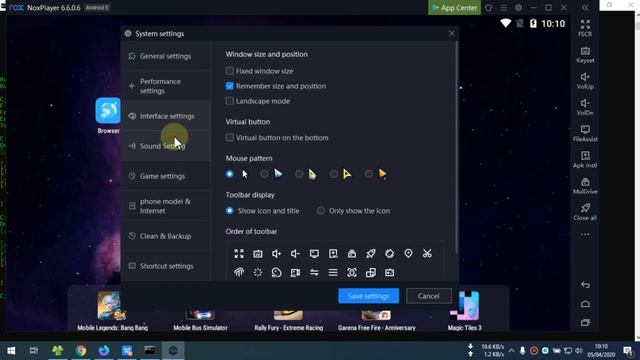Click NoxPlayer icon in Windows taskbar
Image resolution: width=640 pixels, height=360 pixels.
pyautogui.click(x=173, y=351)
